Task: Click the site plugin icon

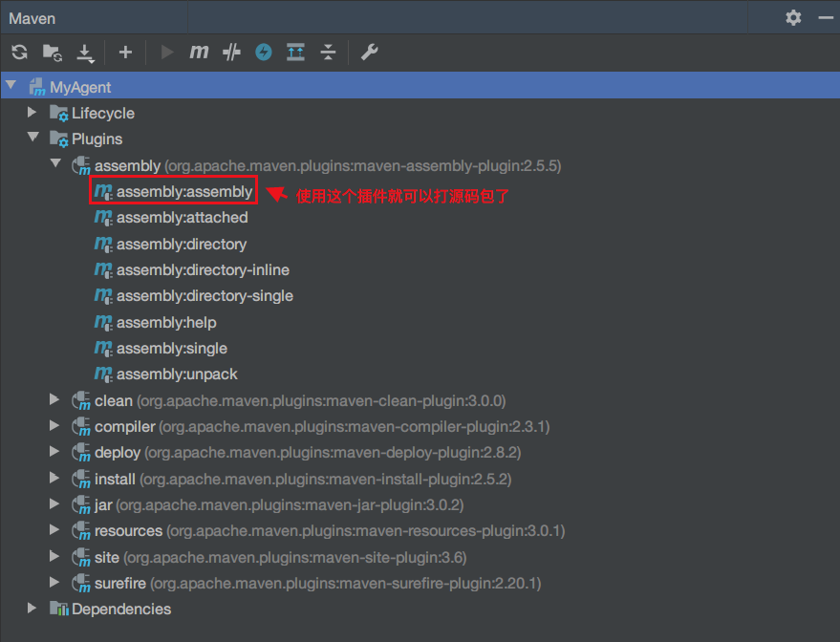Action: [x=81, y=557]
